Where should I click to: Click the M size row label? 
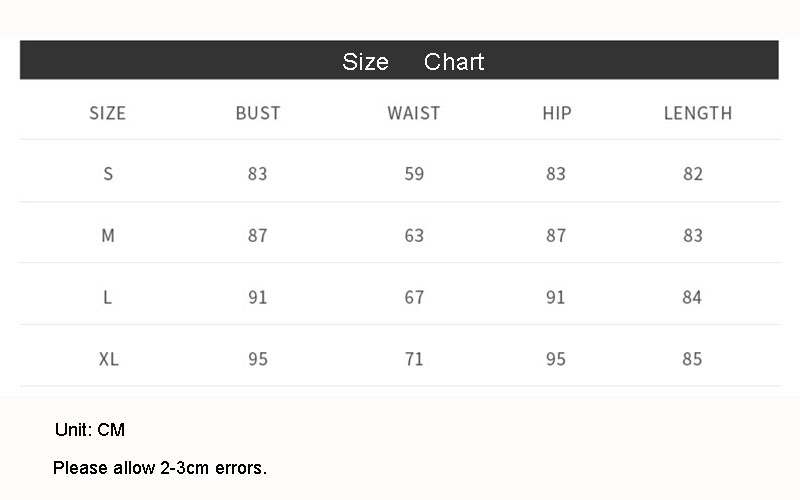pyautogui.click(x=108, y=236)
